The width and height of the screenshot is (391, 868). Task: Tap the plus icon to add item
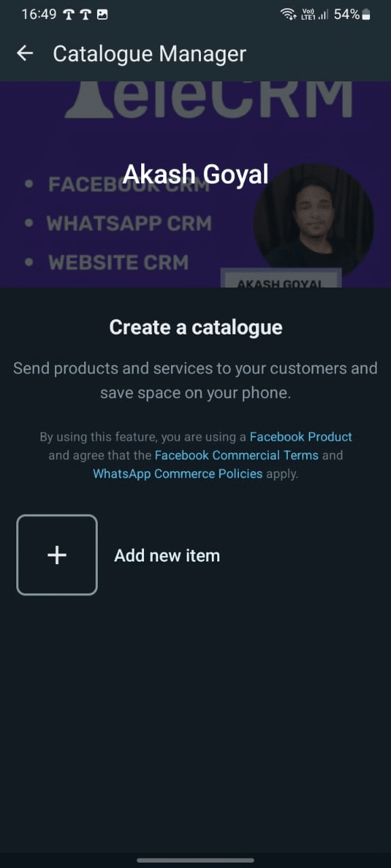coord(56,555)
